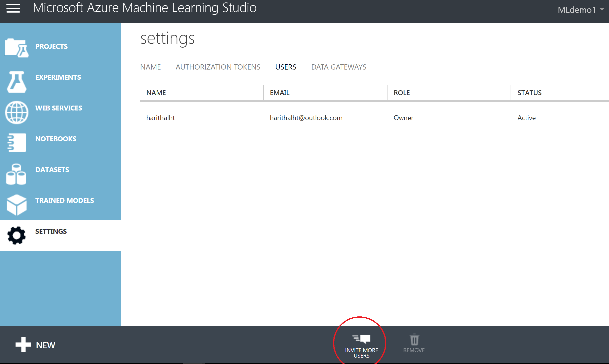Click the Projects folder icon
This screenshot has height=364, width=609.
tap(17, 48)
